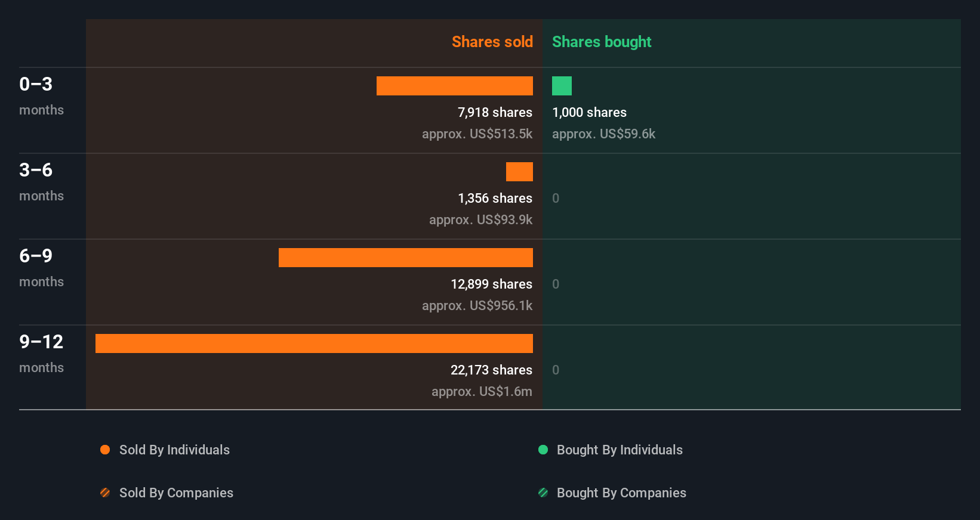Click the 1,356 shares value
Image resolution: width=980 pixels, height=520 pixels.
(495, 198)
